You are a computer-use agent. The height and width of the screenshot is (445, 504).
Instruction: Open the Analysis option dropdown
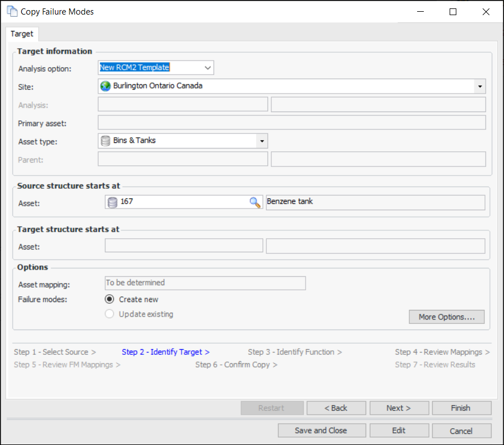pyautogui.click(x=207, y=68)
